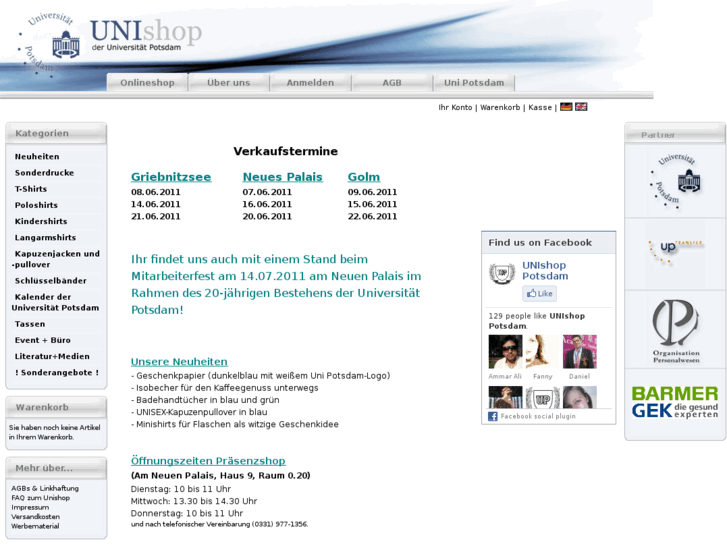727x545 pixels.
Task: Click the Mitarbeiterfest announcement text
Action: (x=276, y=284)
